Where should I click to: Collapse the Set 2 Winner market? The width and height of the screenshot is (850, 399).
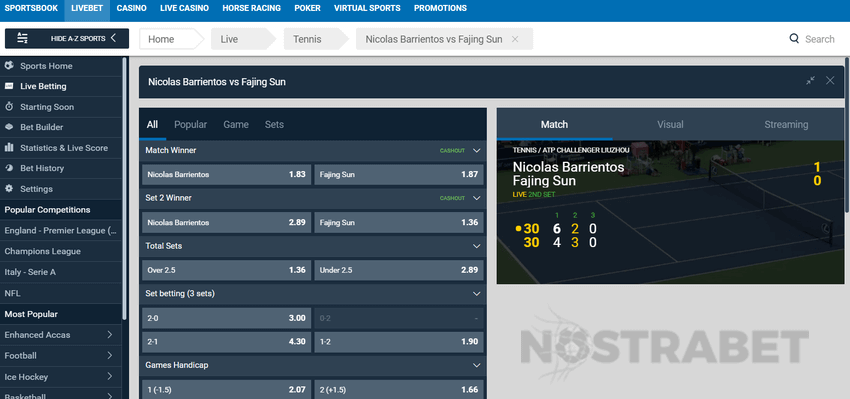coord(476,198)
